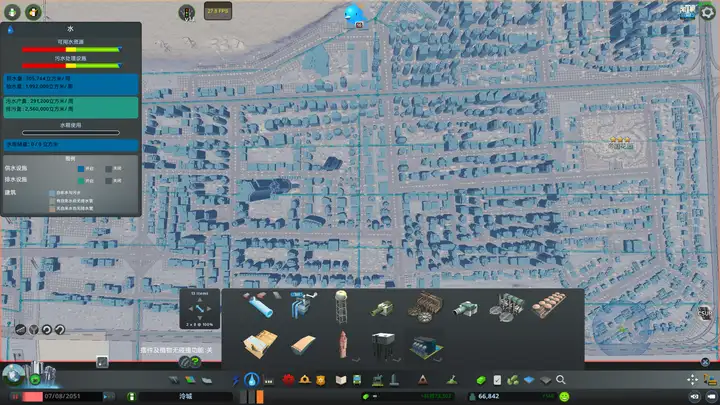Open the green economy money panel
This screenshot has height=405, width=720.
pos(481,380)
